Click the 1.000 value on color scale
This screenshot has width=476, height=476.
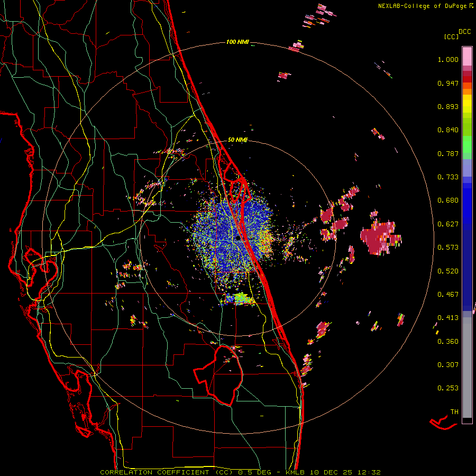click(448, 59)
